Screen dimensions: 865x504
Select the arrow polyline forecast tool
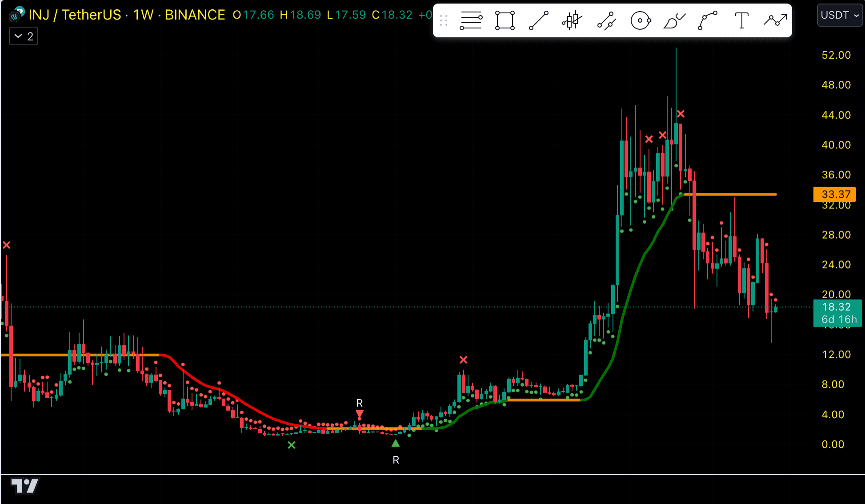click(775, 20)
